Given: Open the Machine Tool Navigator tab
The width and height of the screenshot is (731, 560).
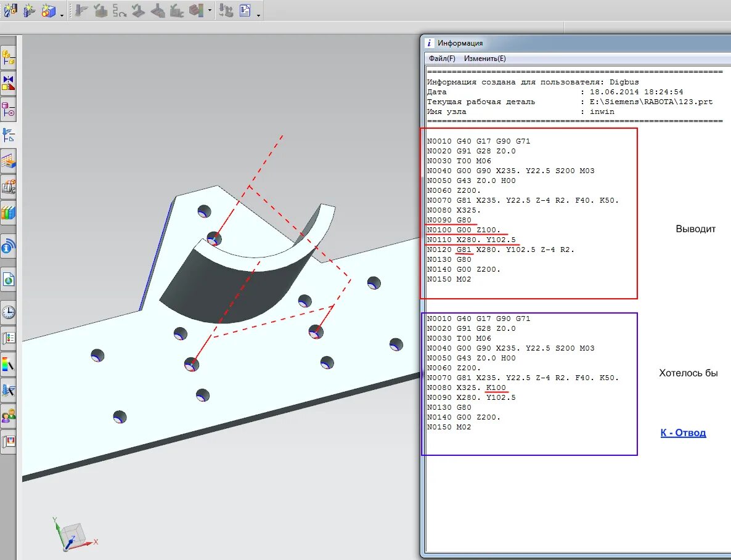Looking at the screenshot, I should 9,187.
